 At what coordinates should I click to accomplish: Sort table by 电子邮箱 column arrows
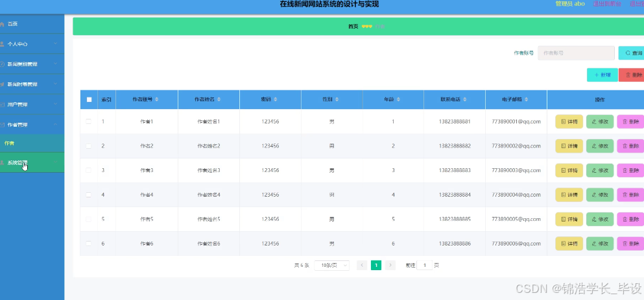point(526,99)
